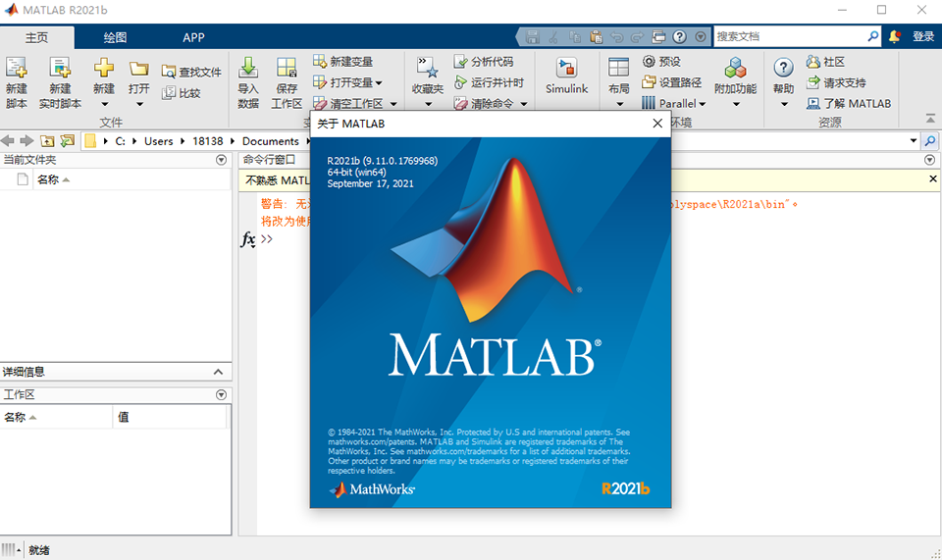Open Command Window actions menu
The width and height of the screenshot is (942, 560).
pyautogui.click(x=929, y=160)
